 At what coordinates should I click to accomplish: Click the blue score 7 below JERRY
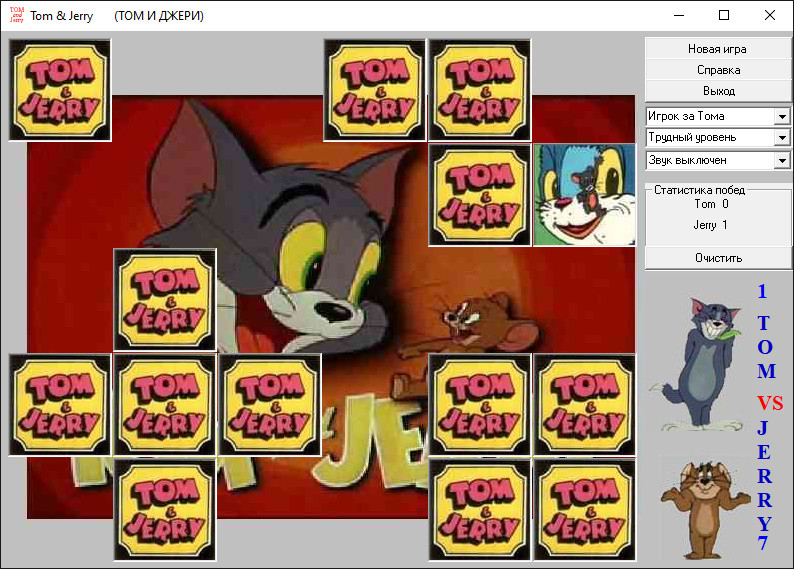coord(763,543)
